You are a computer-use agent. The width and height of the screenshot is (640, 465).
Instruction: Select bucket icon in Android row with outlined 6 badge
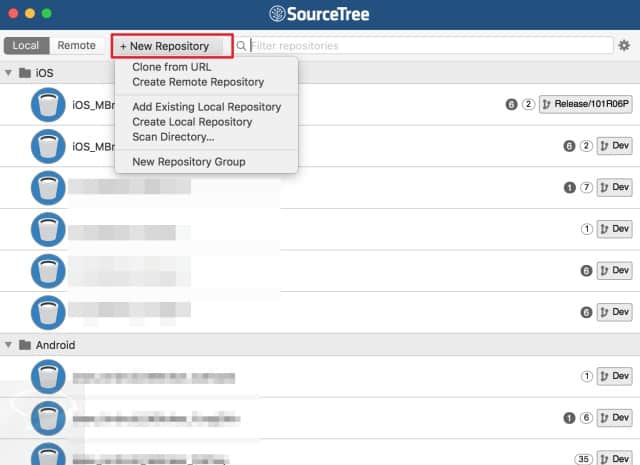click(x=48, y=418)
